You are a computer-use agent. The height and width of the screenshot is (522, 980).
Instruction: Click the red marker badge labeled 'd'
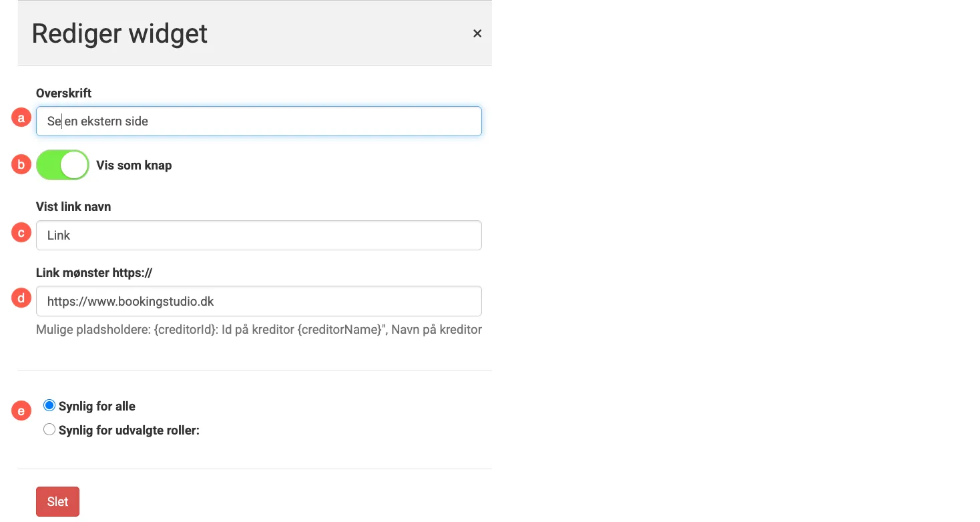[21, 298]
